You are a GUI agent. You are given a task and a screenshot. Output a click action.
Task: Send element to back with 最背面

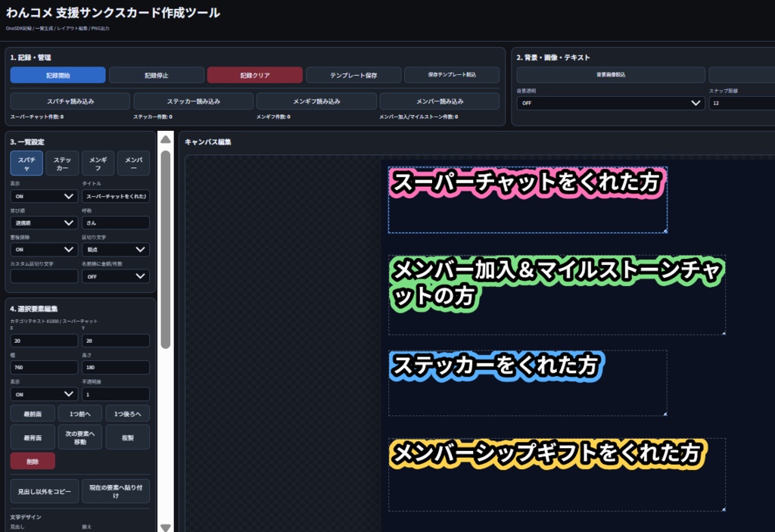[x=33, y=437]
